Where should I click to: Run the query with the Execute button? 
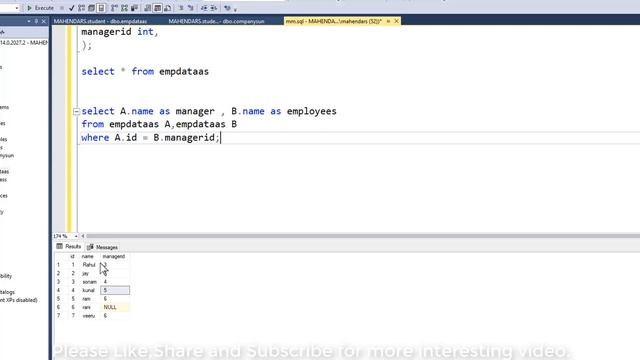[x=40, y=8]
